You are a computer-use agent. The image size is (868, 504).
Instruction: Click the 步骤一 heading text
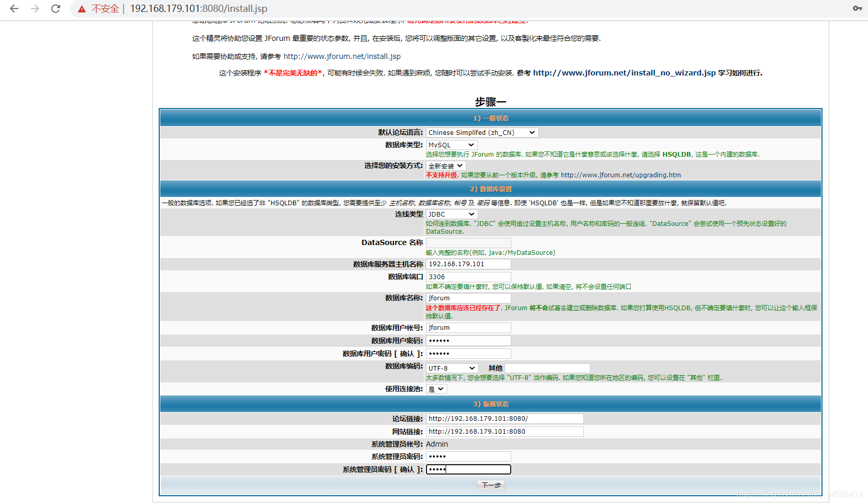[490, 102]
